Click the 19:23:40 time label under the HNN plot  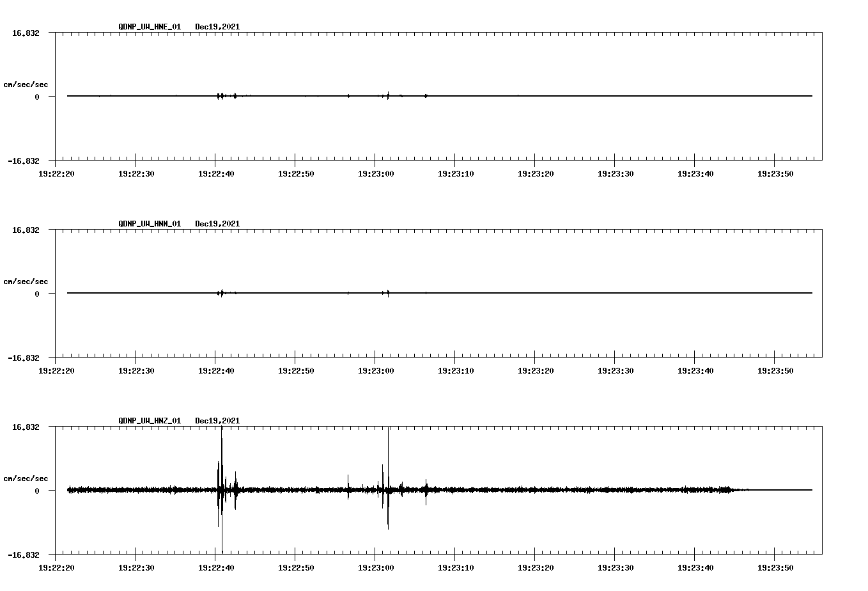695,370
